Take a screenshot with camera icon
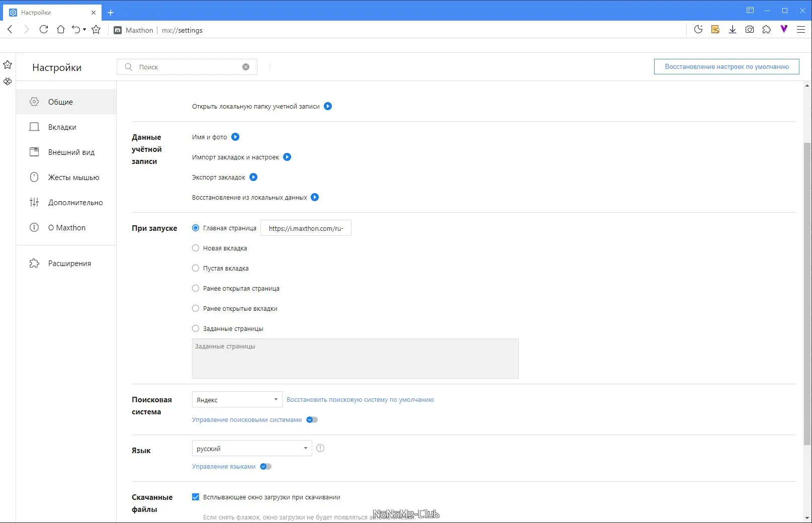The height and width of the screenshot is (523, 812). (x=750, y=30)
